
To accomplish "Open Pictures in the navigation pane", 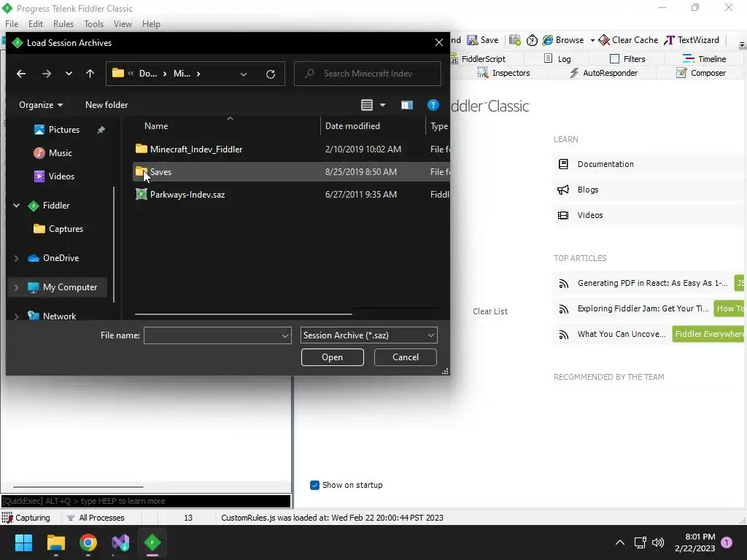I will 64,130.
